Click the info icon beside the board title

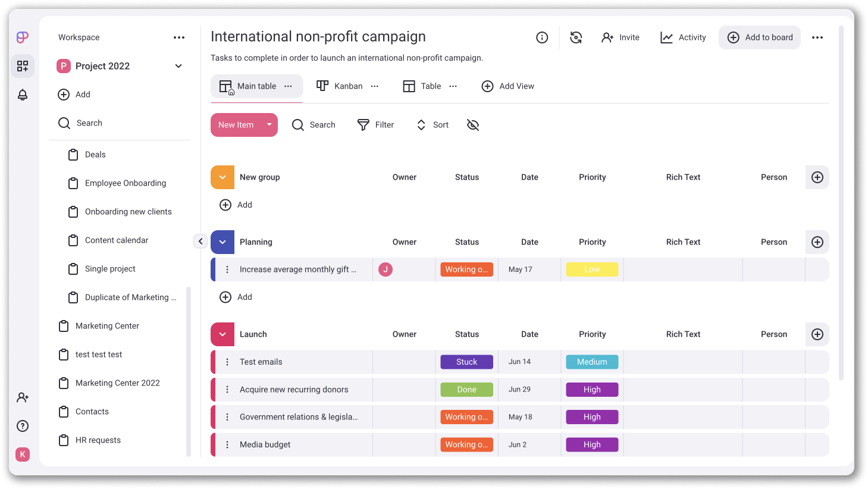coord(541,37)
